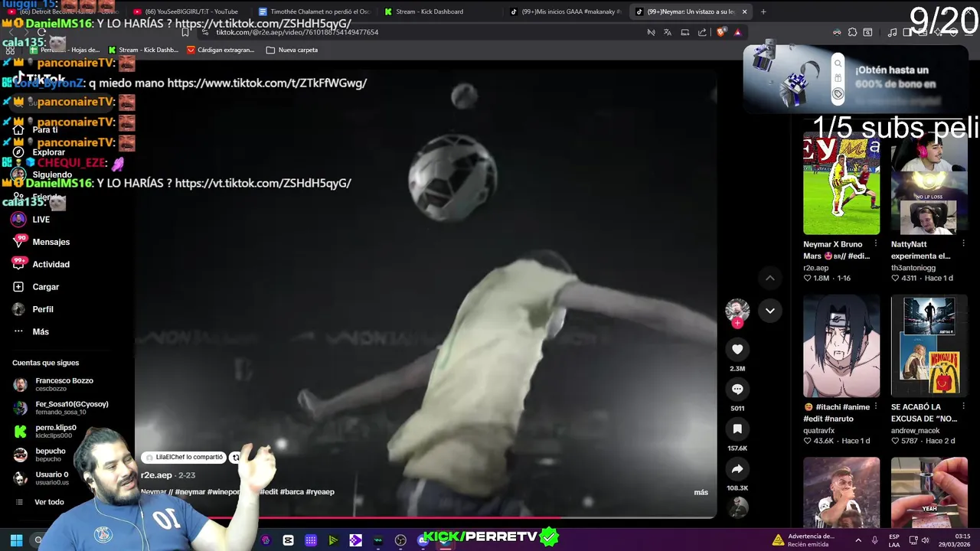Open the page translate icon in the address bar
The image size is (980, 551).
[x=668, y=32]
